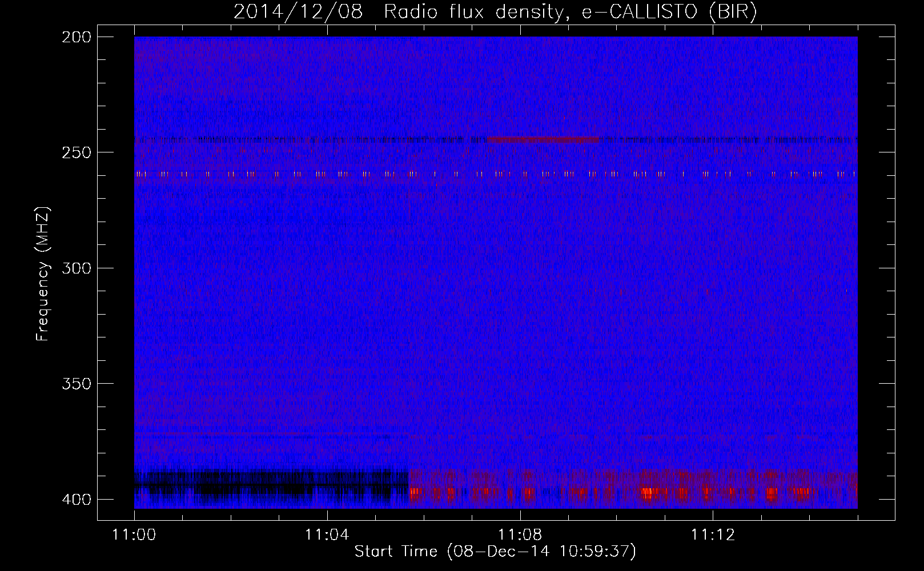Click the 11:12 time tick label
The width and height of the screenshot is (924, 571).
pos(713,534)
